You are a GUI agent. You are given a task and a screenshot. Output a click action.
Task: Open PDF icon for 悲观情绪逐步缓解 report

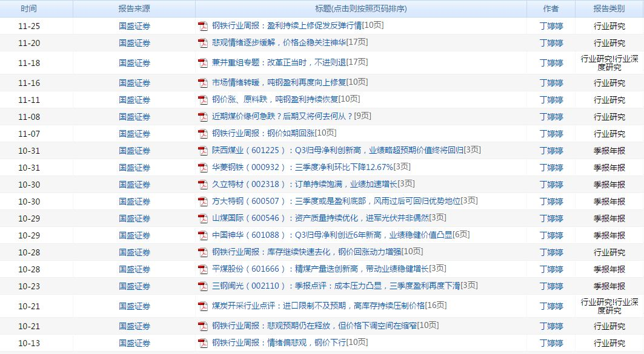[203, 43]
